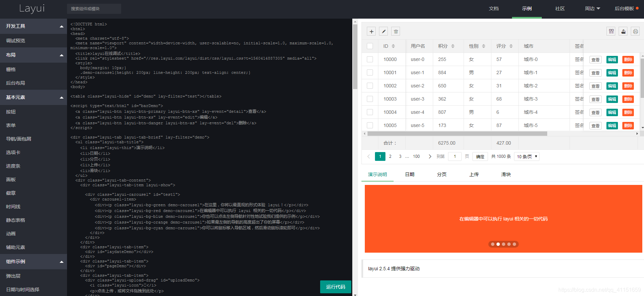The height and width of the screenshot is (296, 644).
Task: Check the row checkbox for 10000
Action: pyautogui.click(x=370, y=59)
